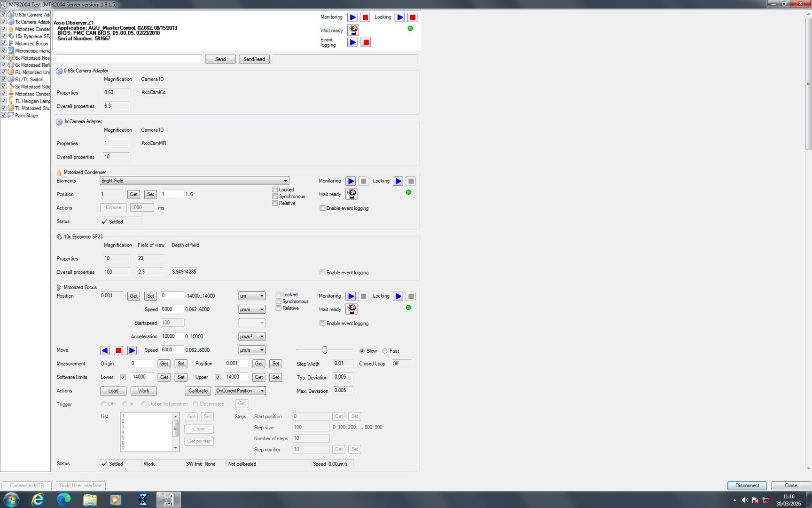The image size is (812, 508).
Task: Open Firefox from the taskbar
Action: [38, 500]
